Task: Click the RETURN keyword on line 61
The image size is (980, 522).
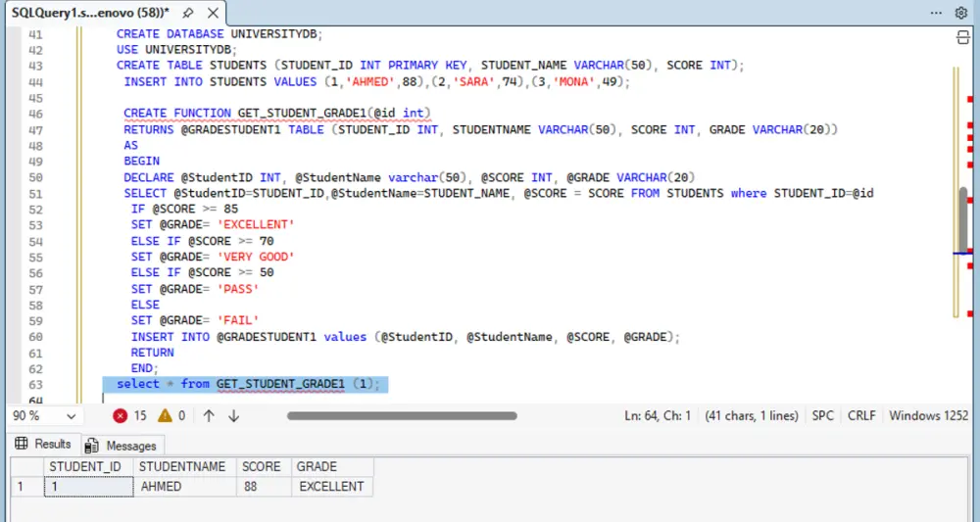Action: 153,353
